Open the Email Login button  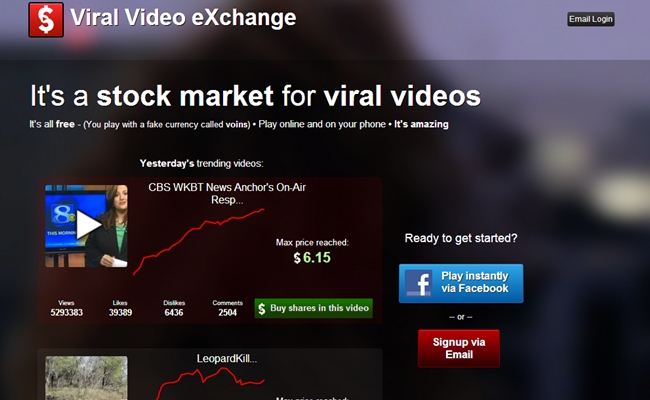coord(590,19)
